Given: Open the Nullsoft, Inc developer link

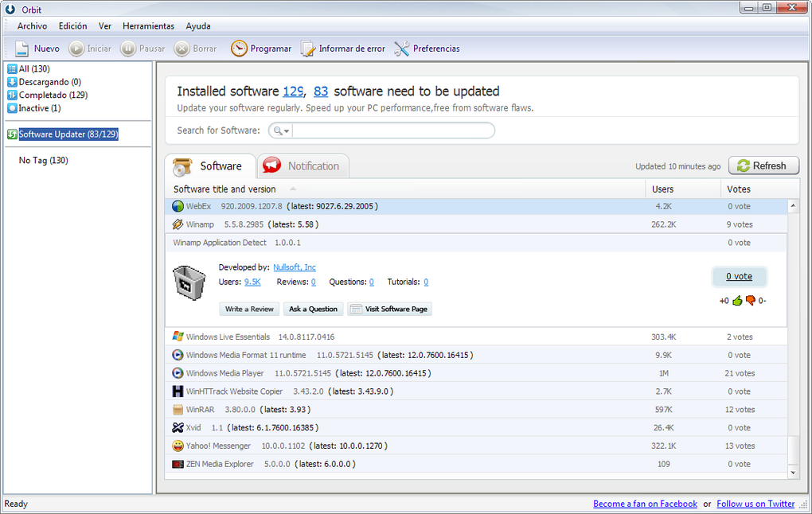Looking at the screenshot, I should tap(294, 267).
